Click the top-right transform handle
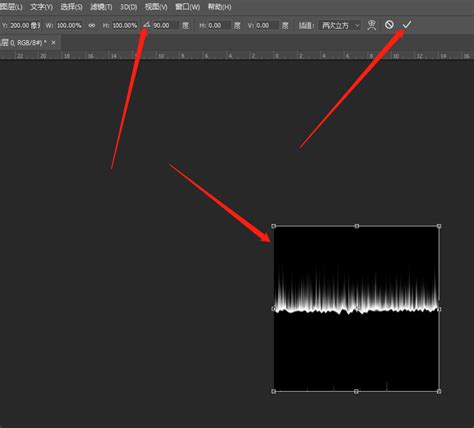Viewport: 474px width, 428px height. (x=439, y=226)
